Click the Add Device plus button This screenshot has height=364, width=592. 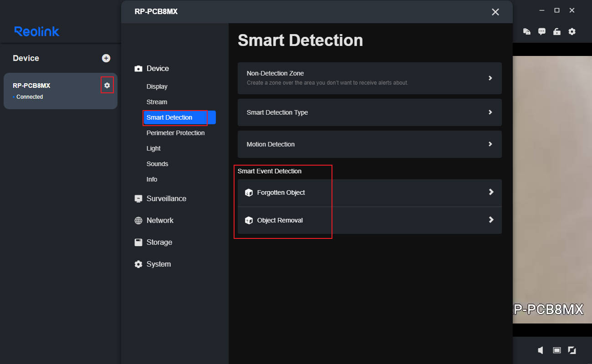[106, 58]
